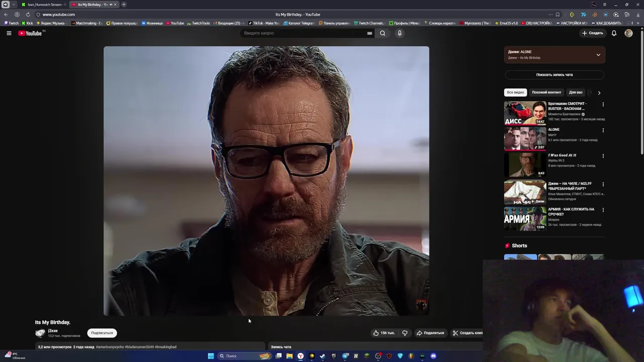This screenshot has width=644, height=362.
Task: Open more options for the АРМИЯ video
Action: pos(603,210)
